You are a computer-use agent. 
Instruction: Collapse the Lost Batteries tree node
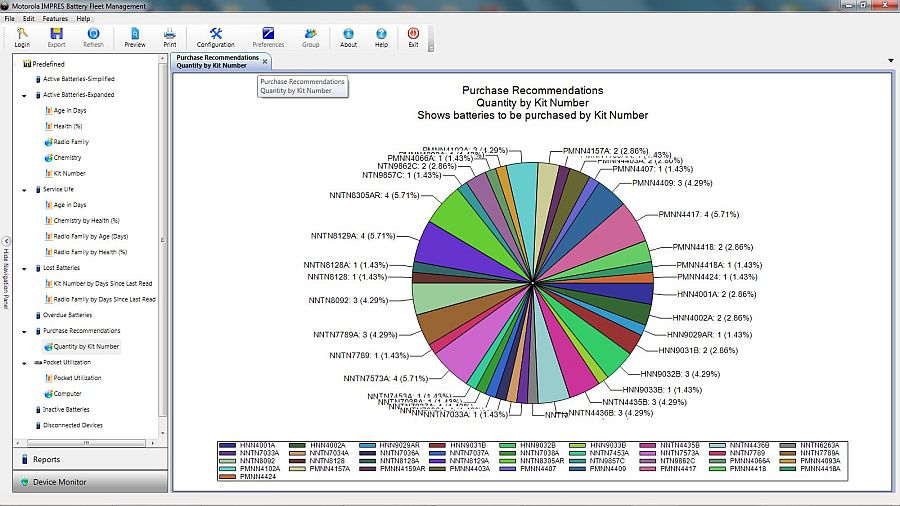[x=24, y=268]
